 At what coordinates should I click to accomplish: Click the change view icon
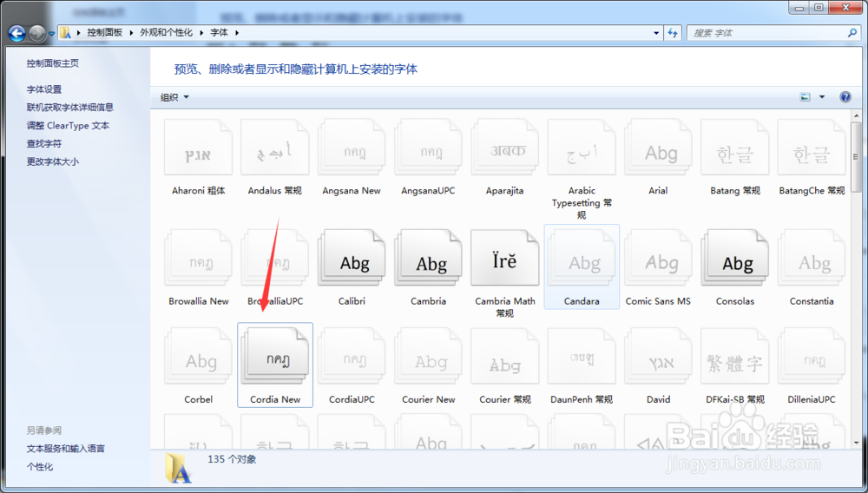click(805, 97)
